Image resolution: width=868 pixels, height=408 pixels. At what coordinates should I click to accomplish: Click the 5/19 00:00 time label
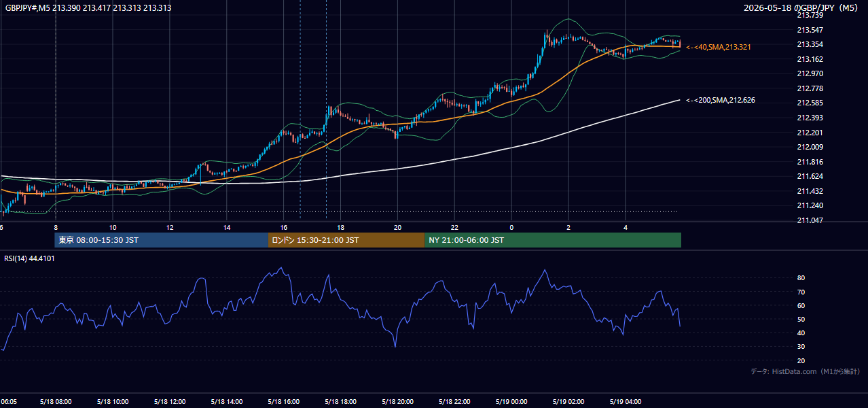[511, 402]
